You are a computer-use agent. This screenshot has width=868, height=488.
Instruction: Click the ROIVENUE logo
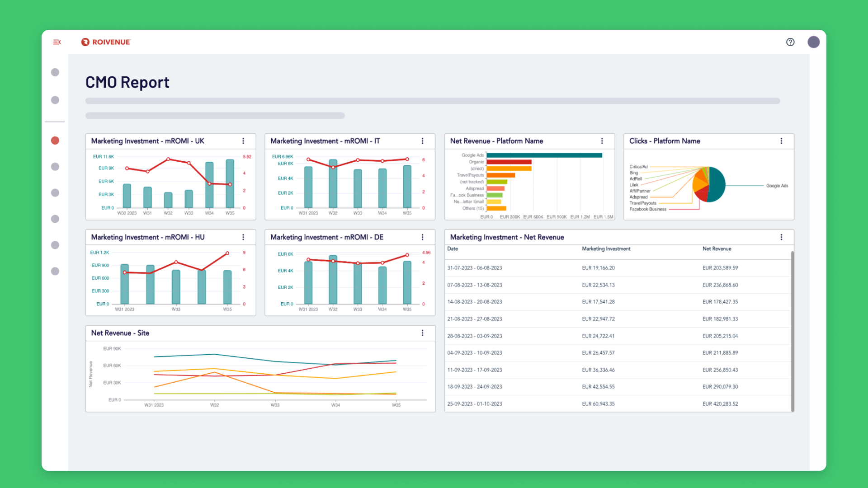pyautogui.click(x=106, y=42)
